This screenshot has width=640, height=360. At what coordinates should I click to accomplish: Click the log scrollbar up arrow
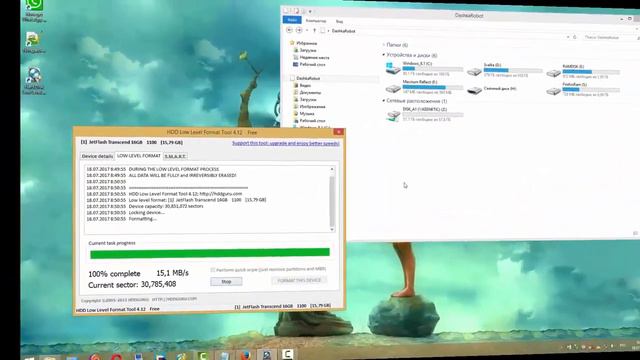(332, 169)
